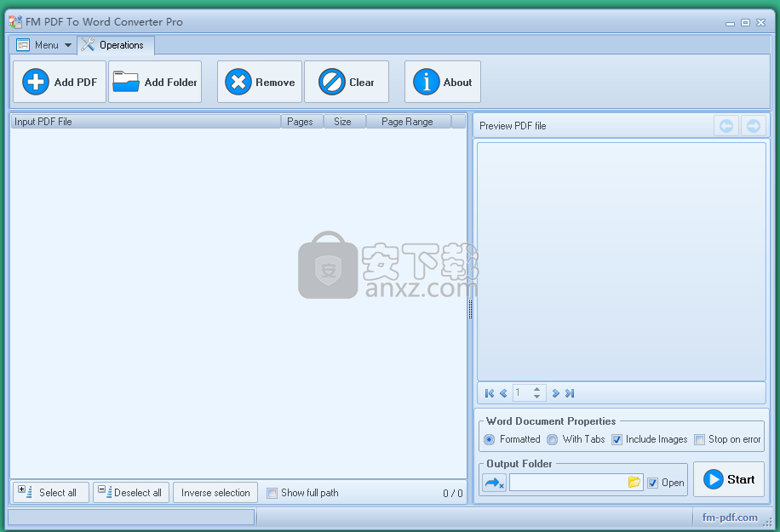Go to previous preview page
780x532 pixels.
[x=503, y=393]
